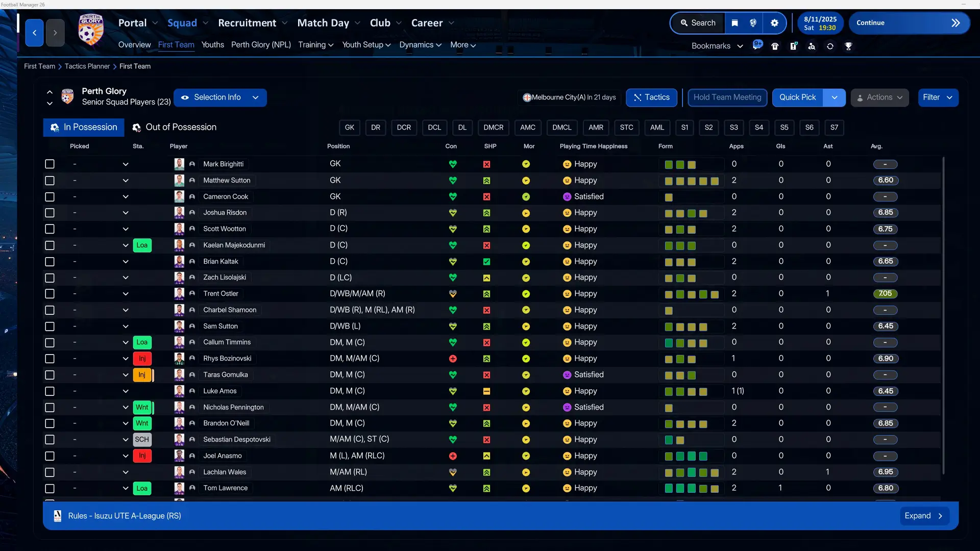Click Tactics Planner breadcrumb link
The image size is (980, 551).
tap(87, 66)
